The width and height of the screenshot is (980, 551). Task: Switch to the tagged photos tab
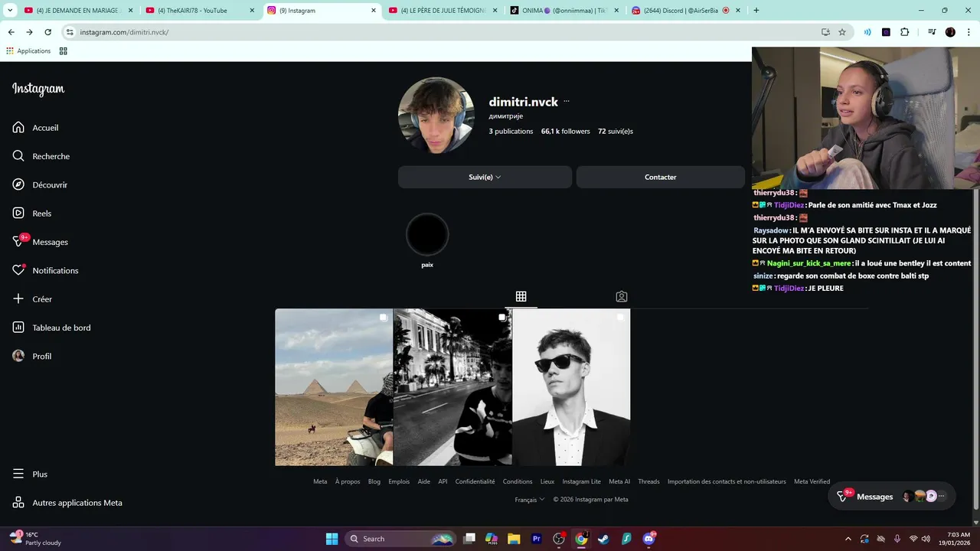tap(622, 296)
